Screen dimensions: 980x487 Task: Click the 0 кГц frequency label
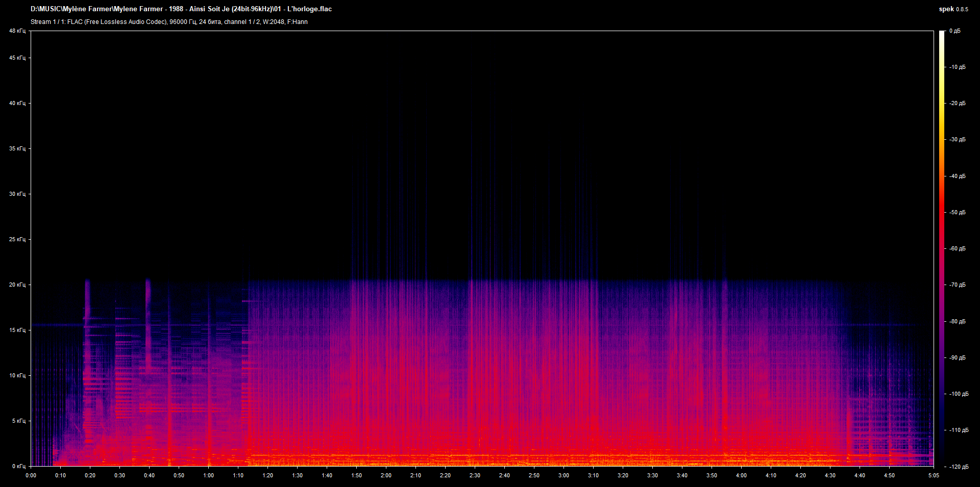(19, 466)
